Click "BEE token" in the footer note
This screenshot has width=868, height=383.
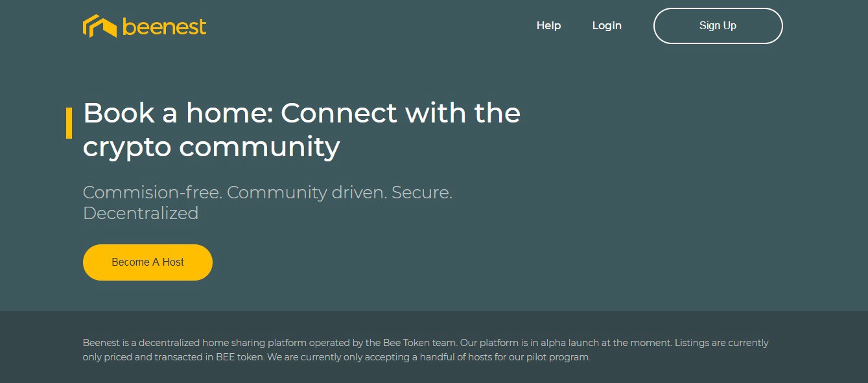point(240,357)
